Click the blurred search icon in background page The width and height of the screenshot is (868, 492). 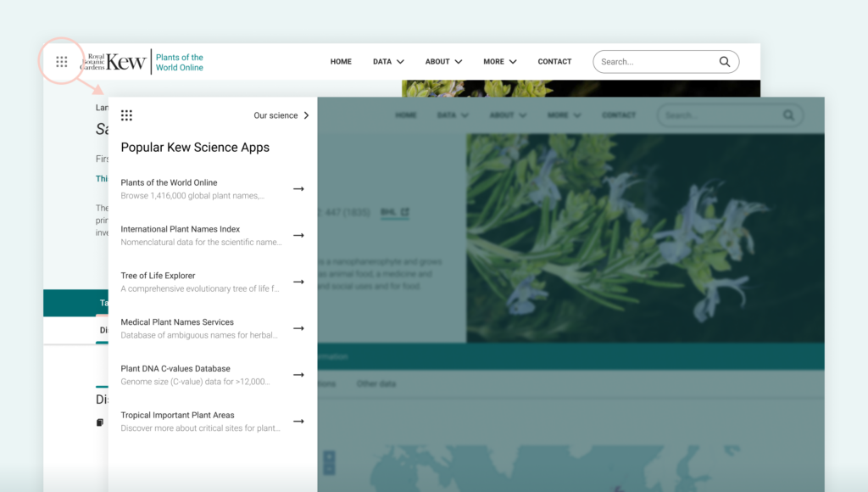788,115
